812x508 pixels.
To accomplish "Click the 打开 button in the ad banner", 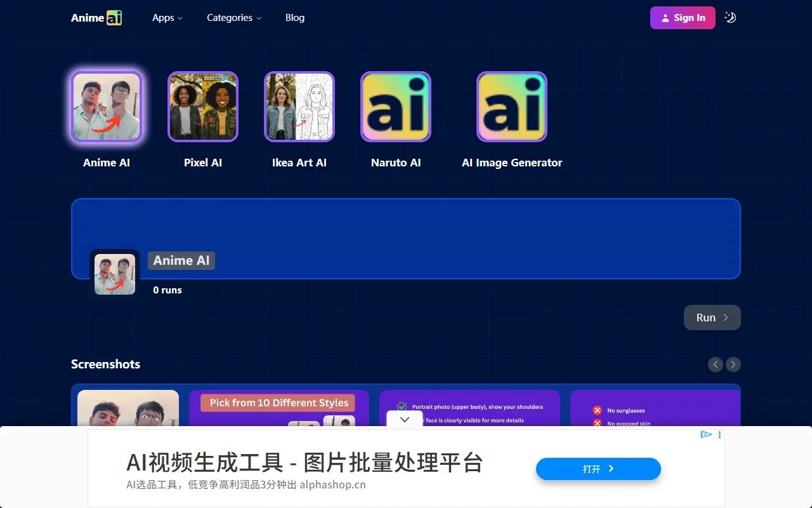I will (x=598, y=469).
